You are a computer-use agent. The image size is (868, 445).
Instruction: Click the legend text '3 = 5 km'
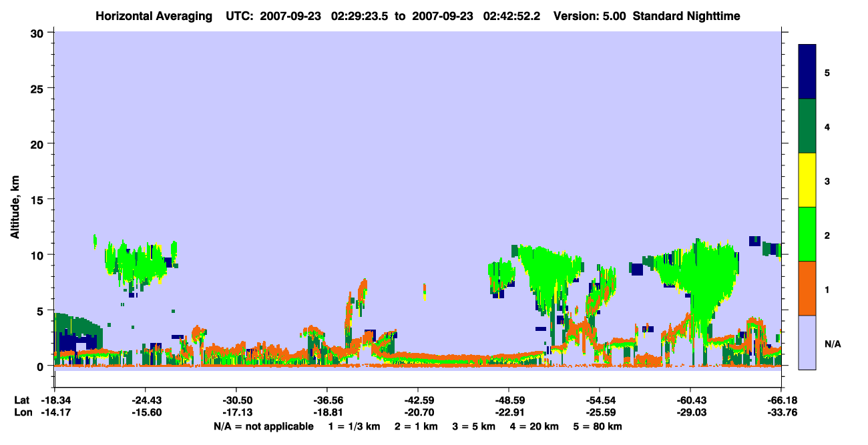tap(474, 426)
